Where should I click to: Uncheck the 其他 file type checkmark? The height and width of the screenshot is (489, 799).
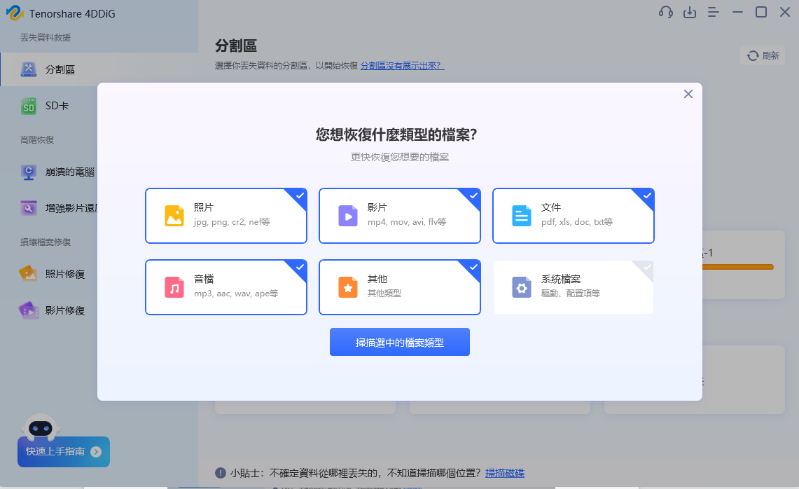473,267
